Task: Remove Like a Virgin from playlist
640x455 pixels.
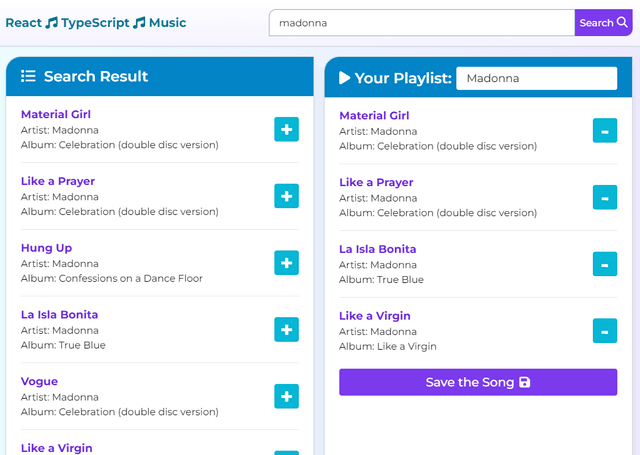Action: click(604, 331)
